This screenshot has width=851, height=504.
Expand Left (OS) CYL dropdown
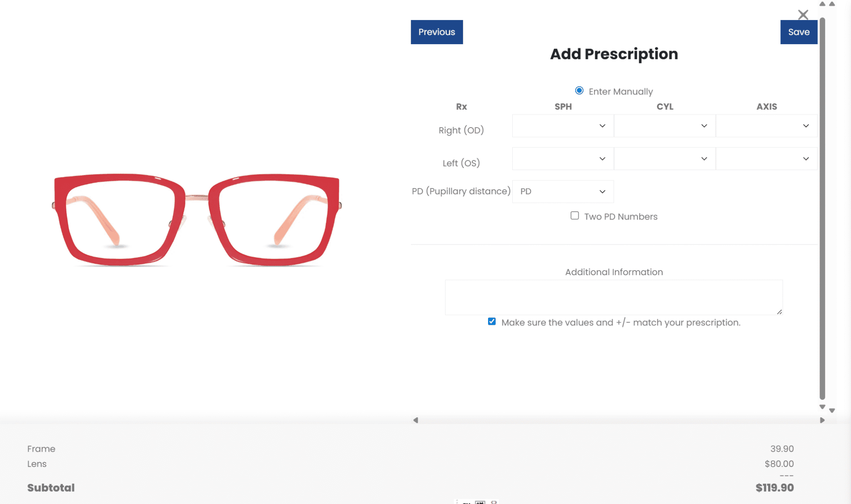click(665, 159)
